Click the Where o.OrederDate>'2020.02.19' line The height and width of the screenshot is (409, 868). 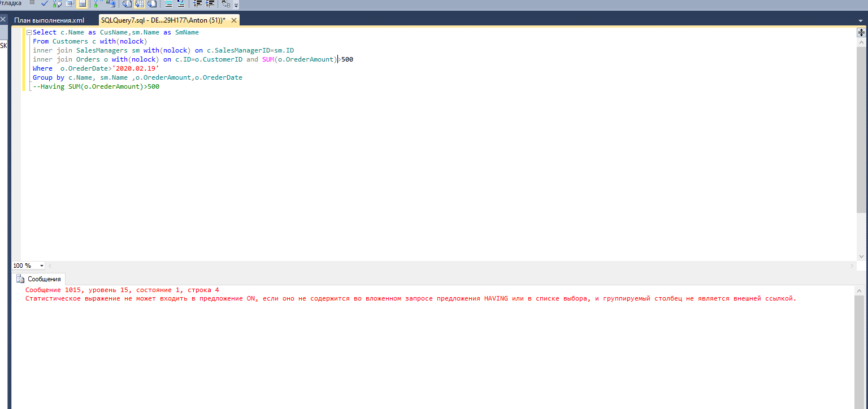pos(96,68)
